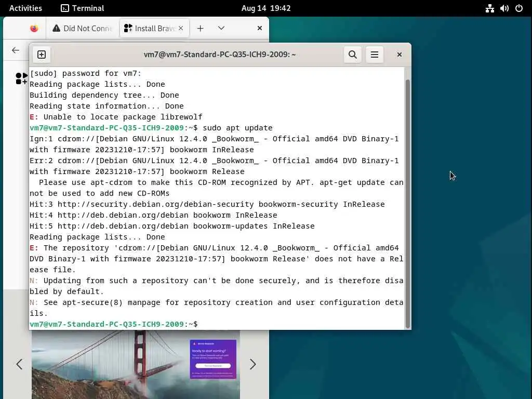The width and height of the screenshot is (532, 399).
Task: Click the line 'Building dependency tree... Done'
Action: click(104, 96)
